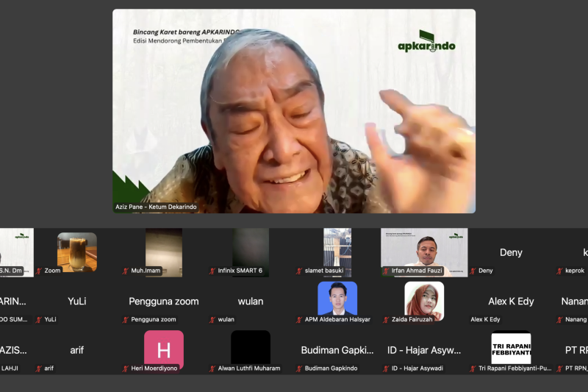Click the muted mic icon for ID - Hajar Aswadi
The height and width of the screenshot is (392, 588).
coord(386,368)
